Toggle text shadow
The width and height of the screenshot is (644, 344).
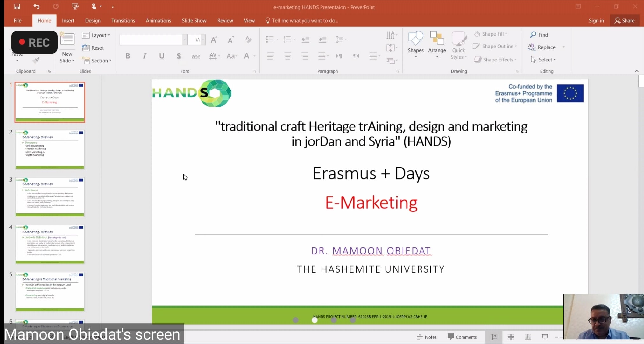[x=179, y=56]
